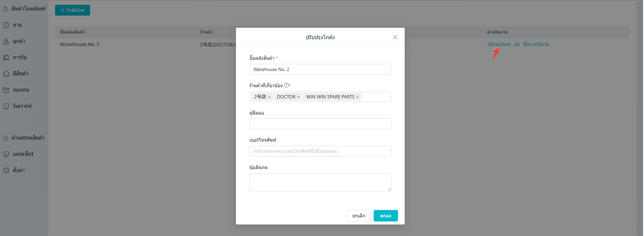644x236 pixels.
Task: Close the ปรับปรุงโกดัง dialog
Action: point(395,37)
